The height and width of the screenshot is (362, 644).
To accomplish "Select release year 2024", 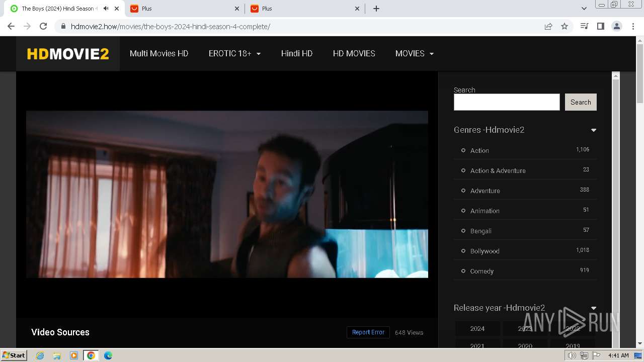I will click(x=477, y=328).
